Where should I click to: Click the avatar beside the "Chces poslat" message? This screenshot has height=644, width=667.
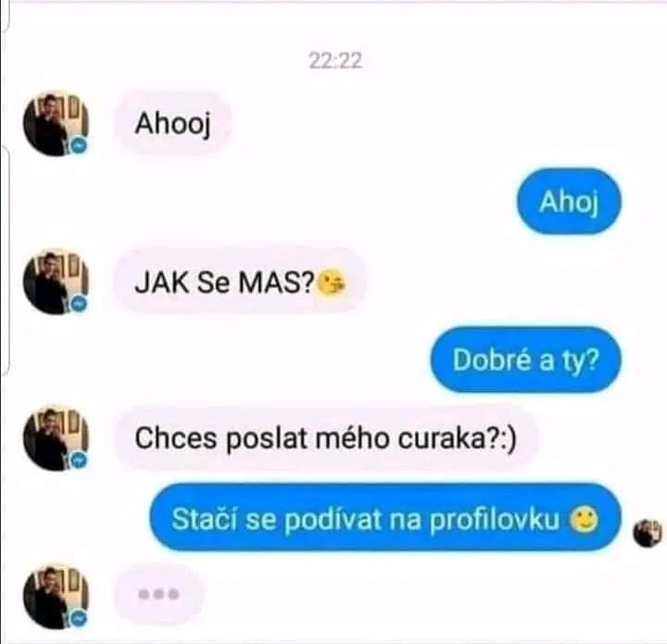[56, 438]
